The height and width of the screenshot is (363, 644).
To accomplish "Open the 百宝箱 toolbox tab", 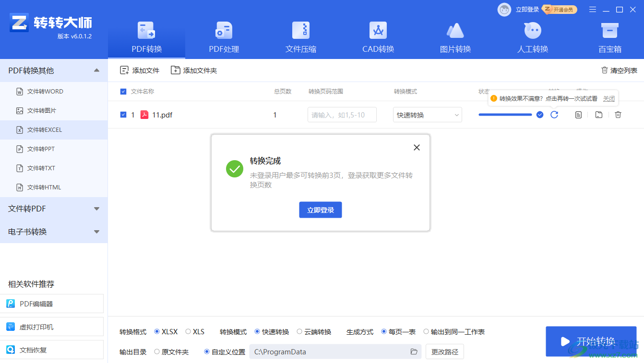I will point(610,37).
